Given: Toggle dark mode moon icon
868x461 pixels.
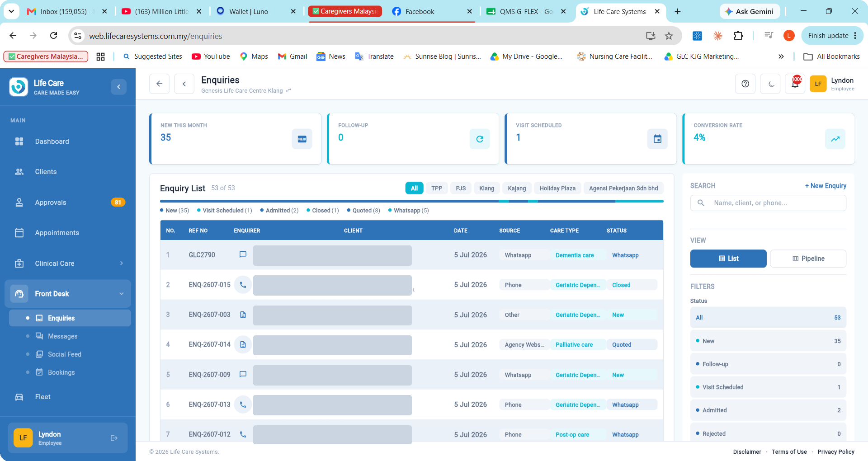Looking at the screenshot, I should (x=771, y=84).
